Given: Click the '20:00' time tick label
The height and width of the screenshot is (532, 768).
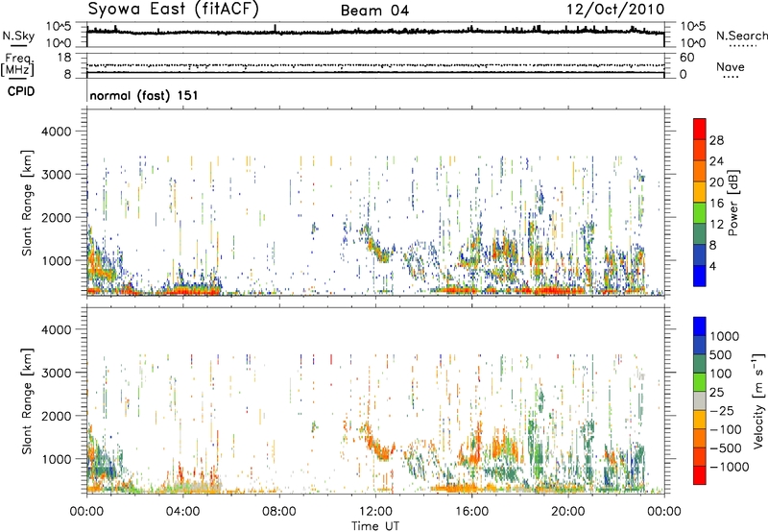Looking at the screenshot, I should (x=567, y=512).
